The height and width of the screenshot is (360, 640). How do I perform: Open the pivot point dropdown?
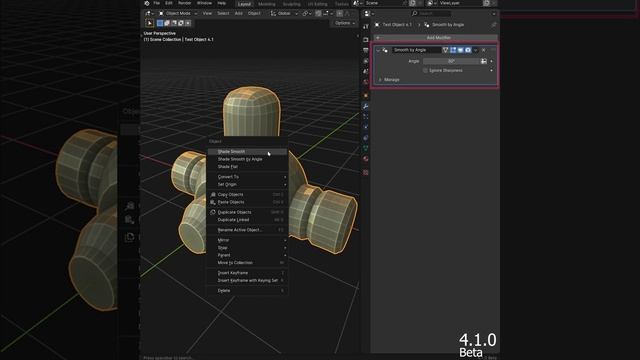pos(306,13)
